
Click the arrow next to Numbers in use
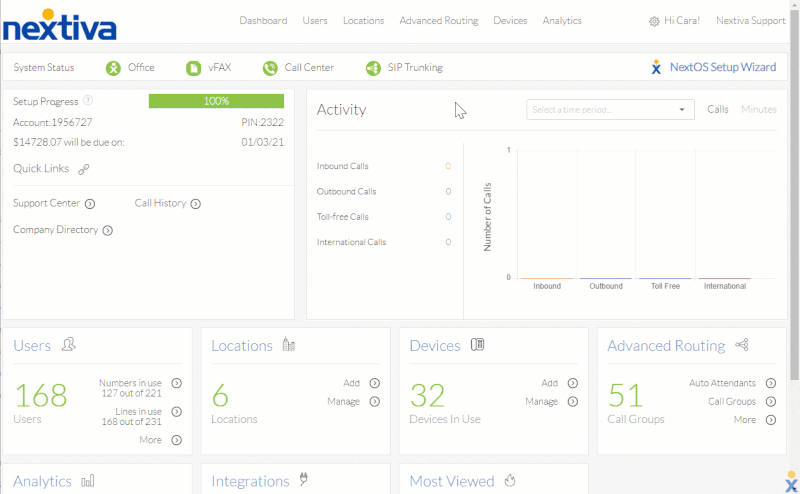[177, 383]
